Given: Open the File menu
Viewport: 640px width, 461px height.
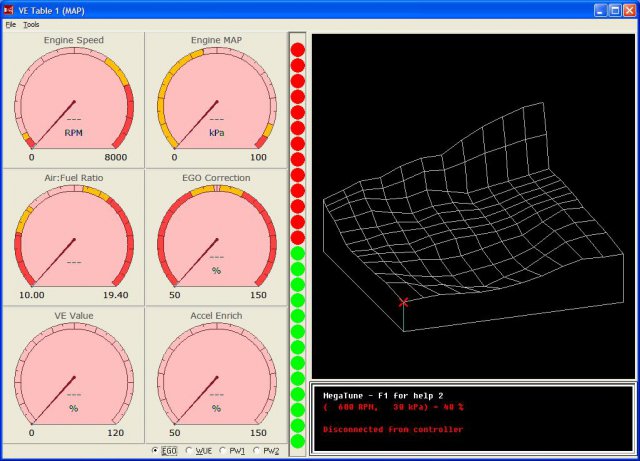Looking at the screenshot, I should (x=10, y=24).
